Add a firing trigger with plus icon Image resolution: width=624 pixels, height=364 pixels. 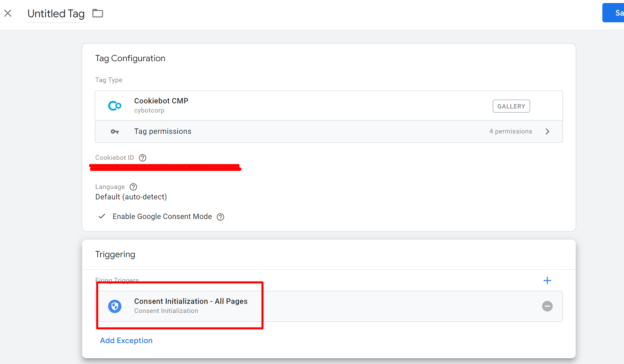[x=547, y=281]
